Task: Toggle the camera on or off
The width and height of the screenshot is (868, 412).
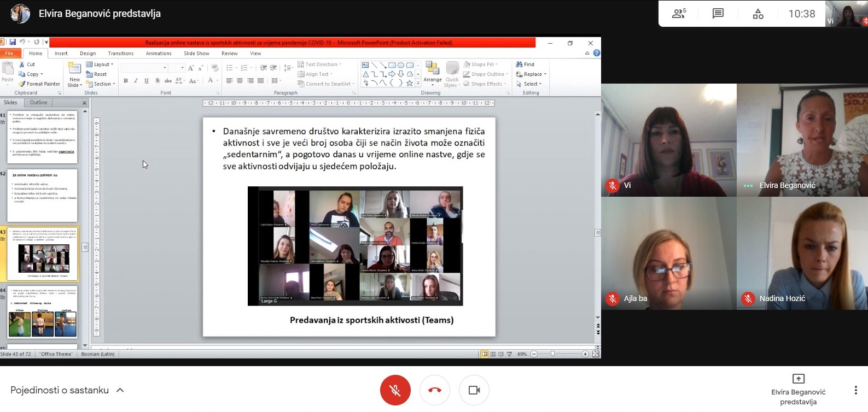Action: pos(474,390)
